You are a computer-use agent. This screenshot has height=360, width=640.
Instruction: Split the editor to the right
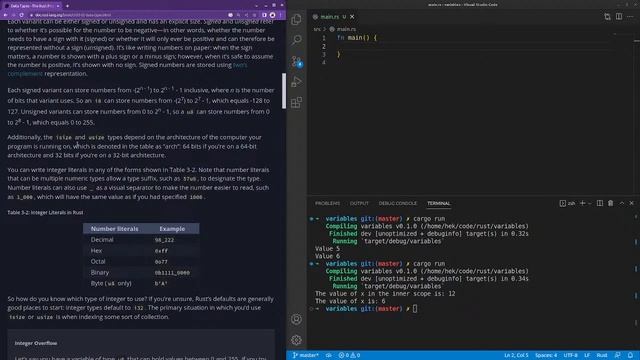[619, 16]
